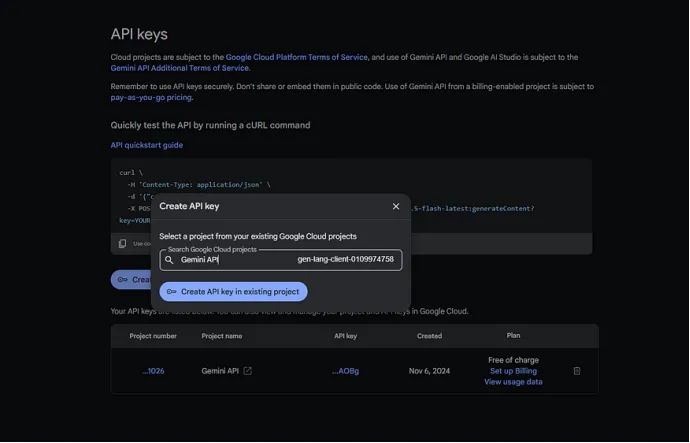The width and height of the screenshot is (690, 443).
Task: Click the API key column header
Action: pos(345,336)
